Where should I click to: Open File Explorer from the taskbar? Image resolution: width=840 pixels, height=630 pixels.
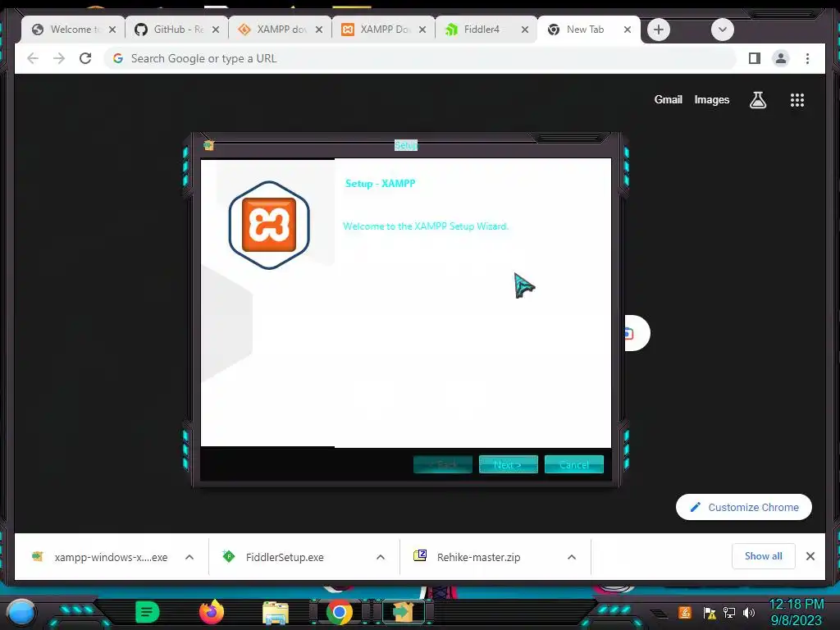click(x=276, y=612)
